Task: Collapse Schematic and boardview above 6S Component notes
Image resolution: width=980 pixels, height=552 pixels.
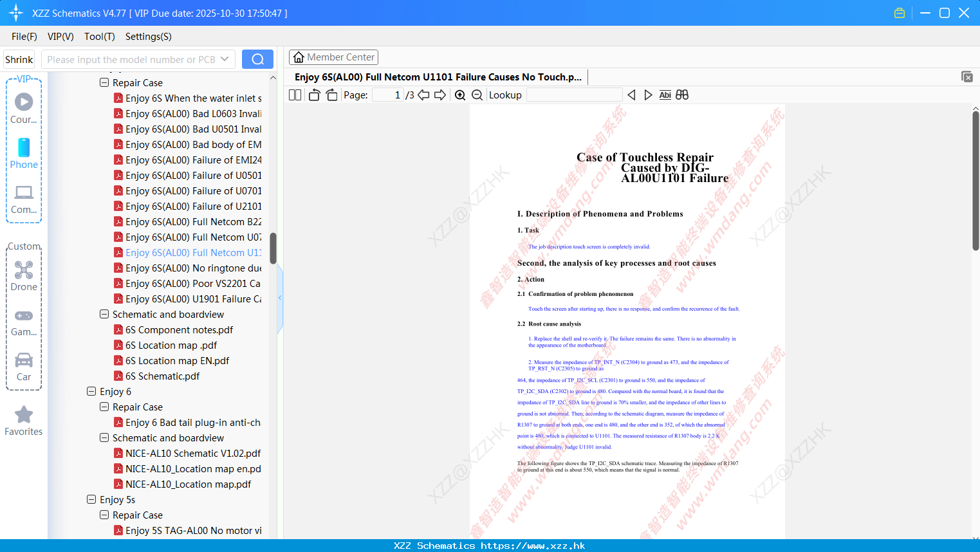Action: (x=104, y=314)
